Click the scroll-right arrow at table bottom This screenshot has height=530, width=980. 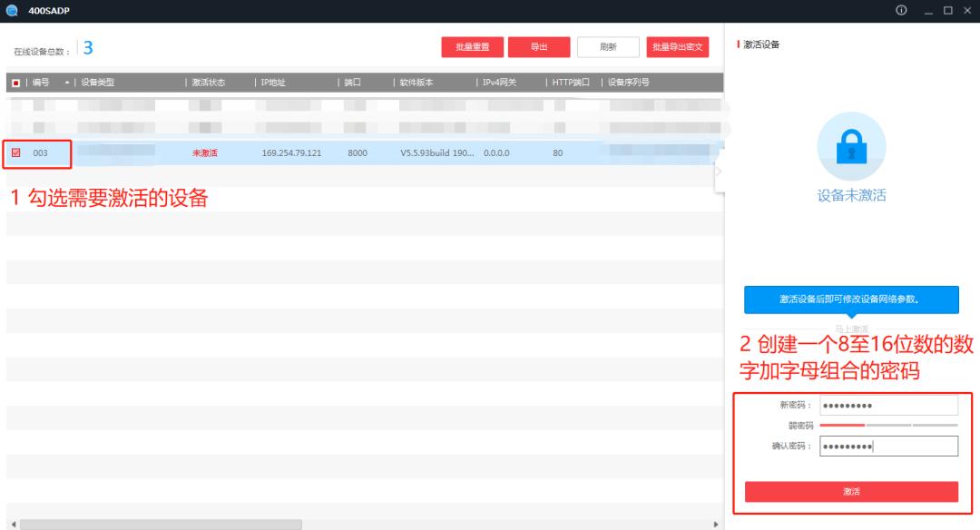(x=717, y=525)
